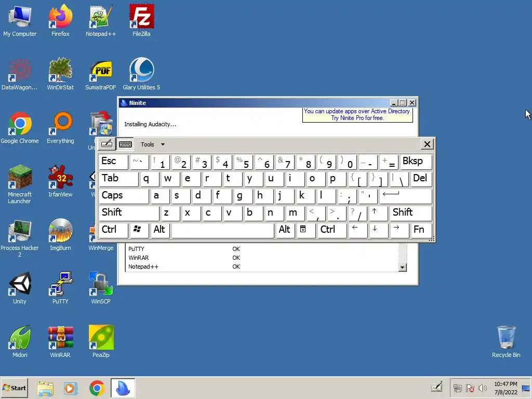Launch Glary Utilities 5
This screenshot has height=399, width=532.
pyautogui.click(x=141, y=74)
